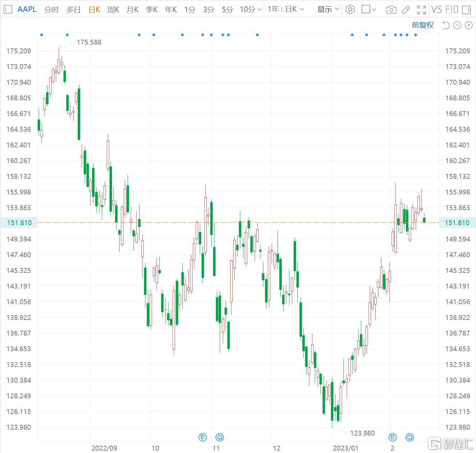Reset chart zoom with undo arrow

(445, 25)
